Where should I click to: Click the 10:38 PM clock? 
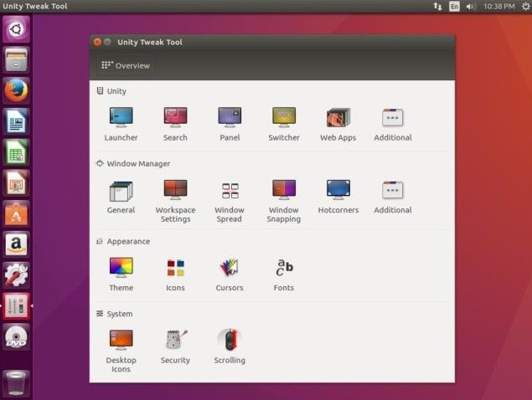499,6
